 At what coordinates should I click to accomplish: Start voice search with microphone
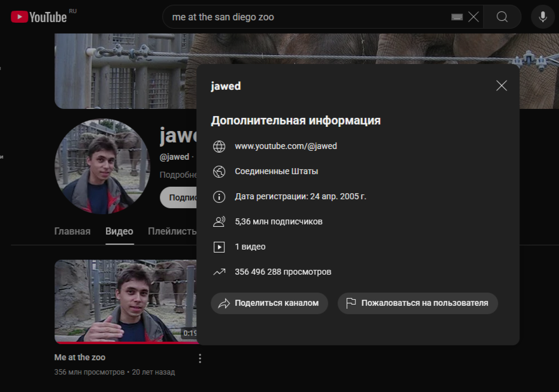coord(543,17)
